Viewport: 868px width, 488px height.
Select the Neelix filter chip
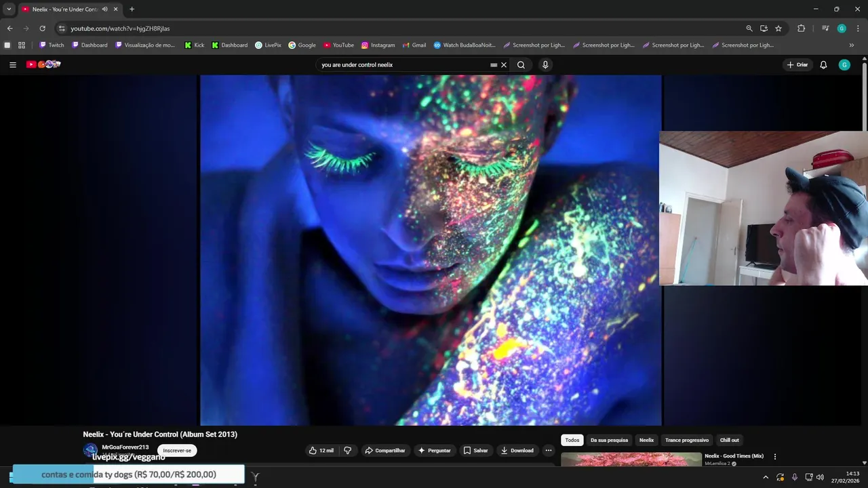click(x=647, y=440)
